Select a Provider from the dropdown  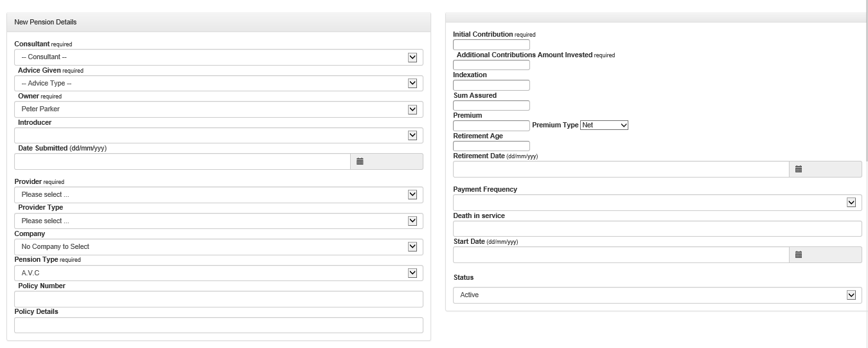(x=218, y=195)
